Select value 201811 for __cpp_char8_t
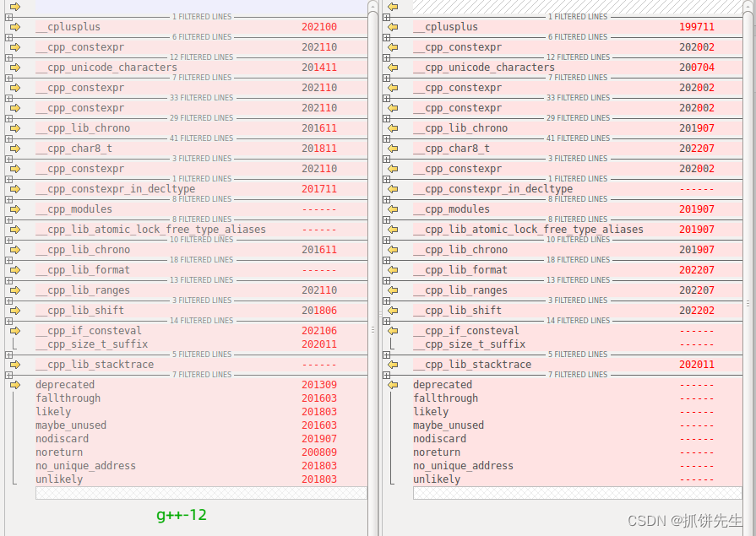756x536 pixels. coord(319,149)
